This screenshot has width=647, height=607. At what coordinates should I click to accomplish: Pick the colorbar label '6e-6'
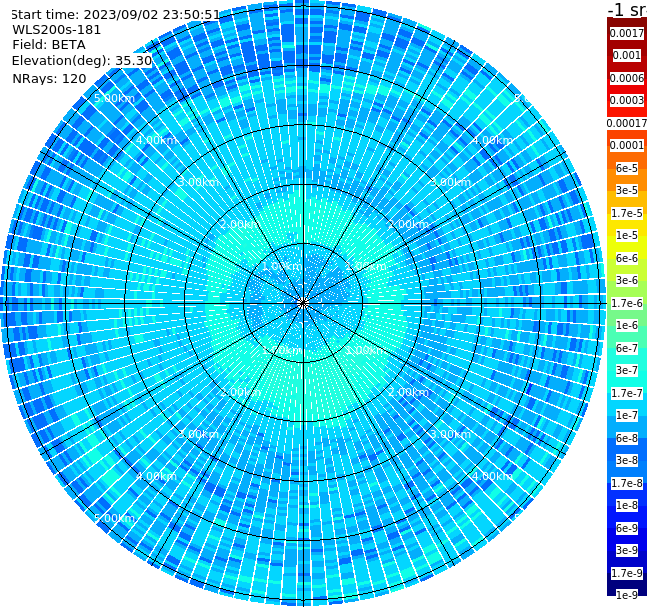pos(627,258)
